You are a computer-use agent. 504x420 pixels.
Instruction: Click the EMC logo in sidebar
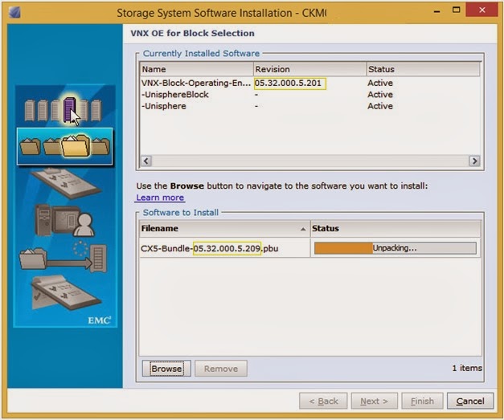(x=100, y=320)
